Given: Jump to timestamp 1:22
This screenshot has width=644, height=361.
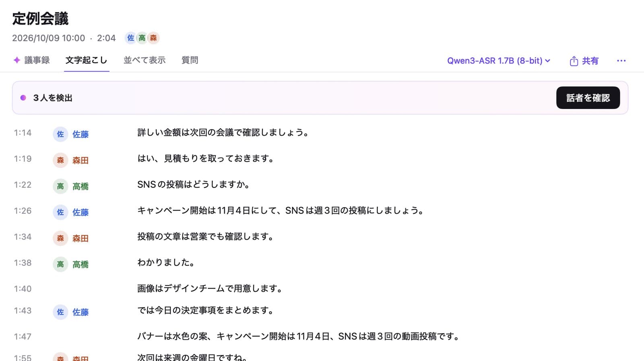Looking at the screenshot, I should [x=23, y=185].
